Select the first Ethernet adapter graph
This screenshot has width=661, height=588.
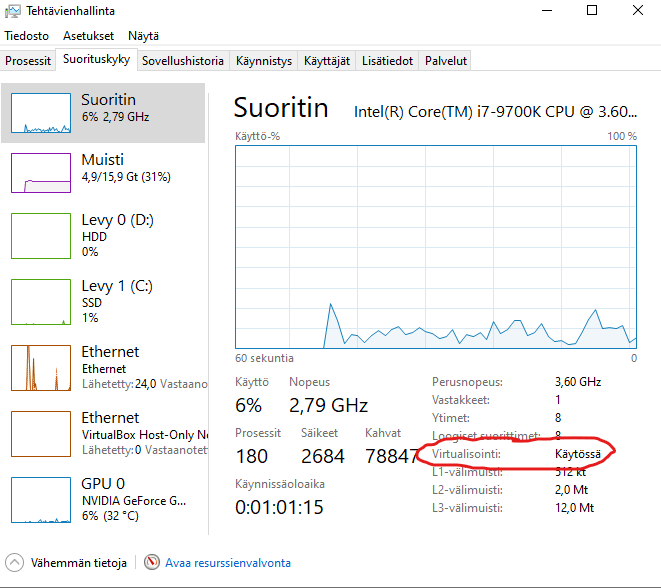tap(41, 367)
